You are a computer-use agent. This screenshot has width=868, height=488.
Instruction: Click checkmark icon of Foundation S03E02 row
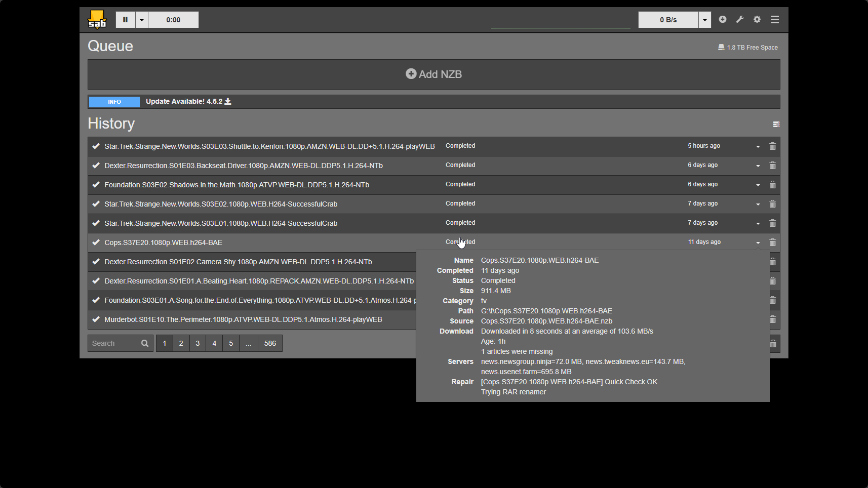[x=96, y=185]
